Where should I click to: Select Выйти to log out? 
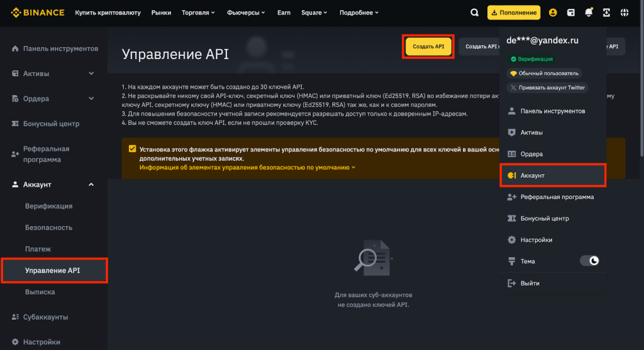click(553, 283)
